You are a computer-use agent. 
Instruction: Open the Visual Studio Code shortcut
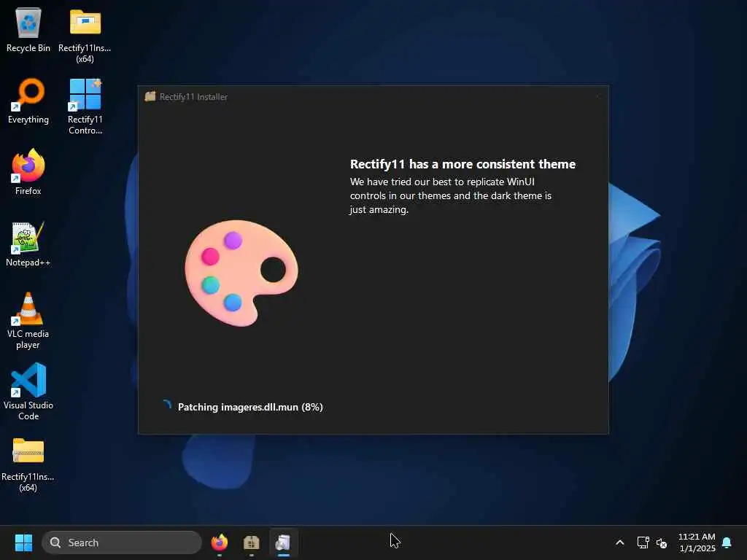pos(28,392)
